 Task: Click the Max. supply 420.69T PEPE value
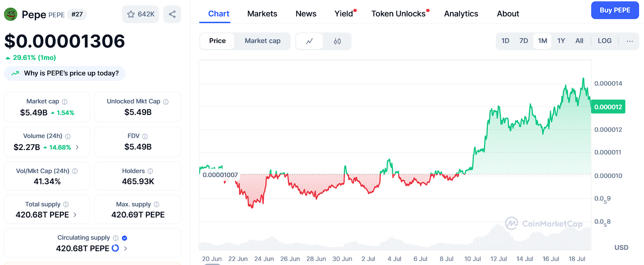[x=138, y=215]
